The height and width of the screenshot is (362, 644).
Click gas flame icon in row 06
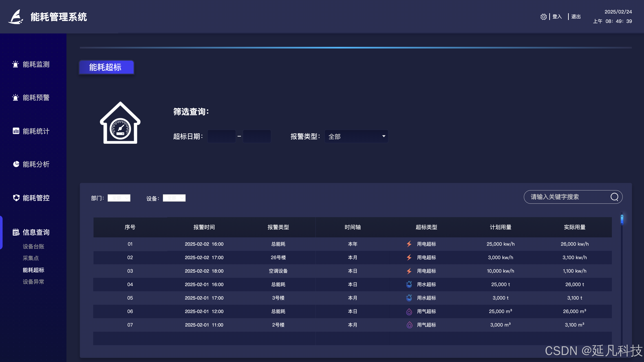(409, 311)
